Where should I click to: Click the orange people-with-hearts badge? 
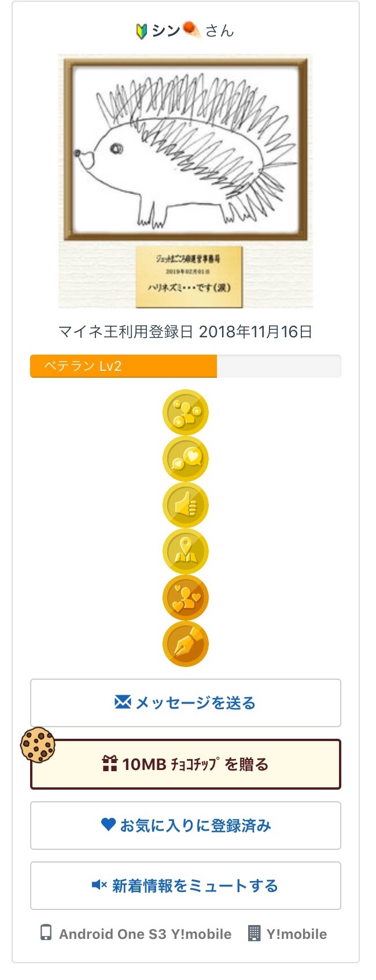coord(185,598)
